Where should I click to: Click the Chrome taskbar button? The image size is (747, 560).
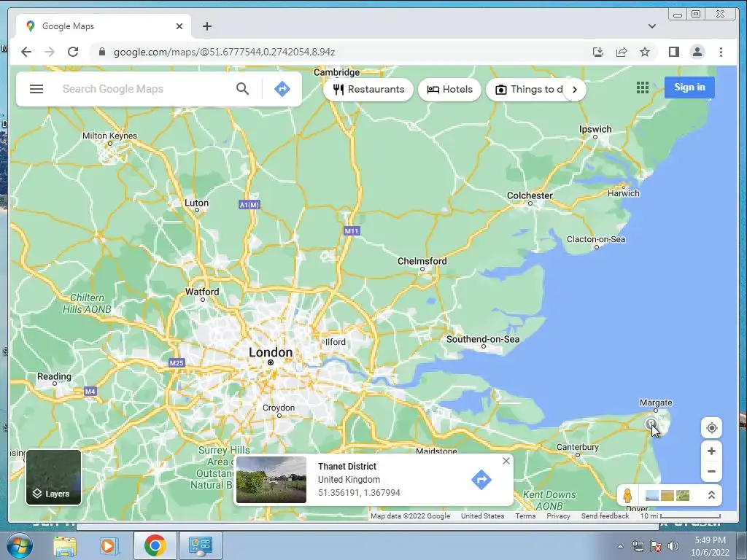(x=155, y=545)
